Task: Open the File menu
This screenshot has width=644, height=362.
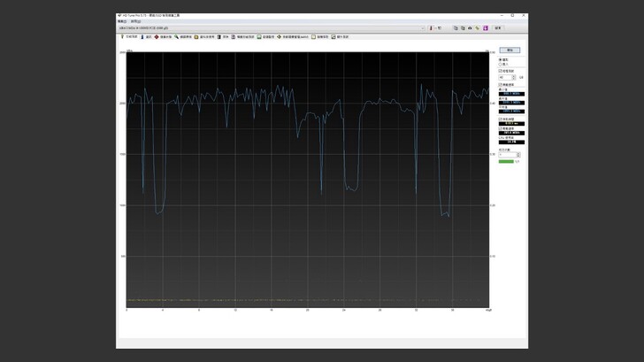Action: click(x=122, y=21)
